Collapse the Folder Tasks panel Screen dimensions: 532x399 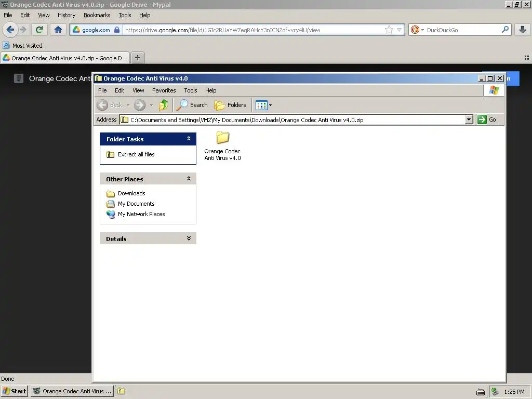(x=189, y=139)
